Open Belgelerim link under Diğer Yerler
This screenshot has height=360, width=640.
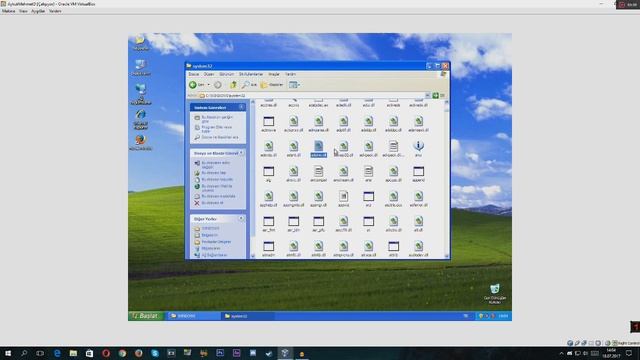pos(206,235)
